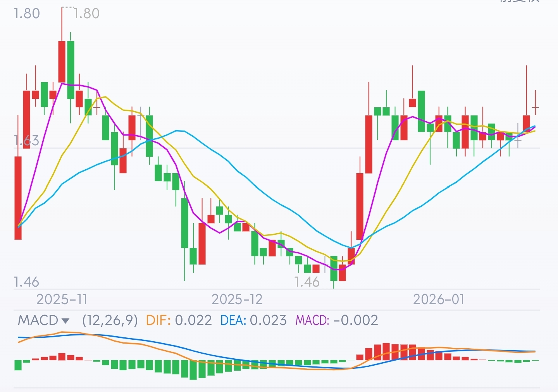
Task: Select the 2025-12 date axis label
Action: pos(237,299)
